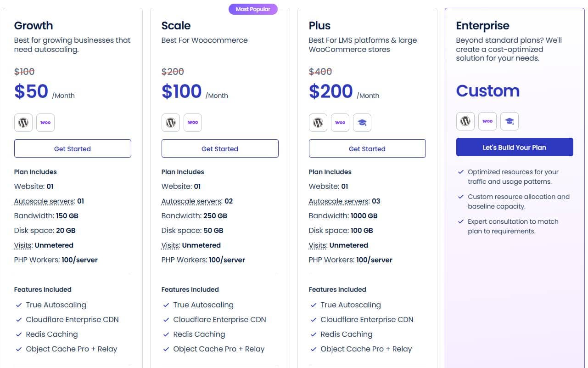Click Autoscale servers tooltip in Growth plan
Image resolution: width=588 pixels, height=368 pixels.
point(44,201)
